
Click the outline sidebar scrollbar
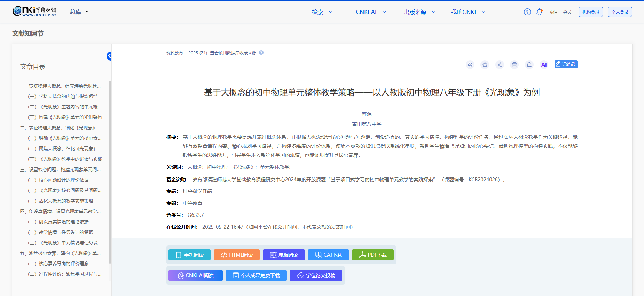110,171
